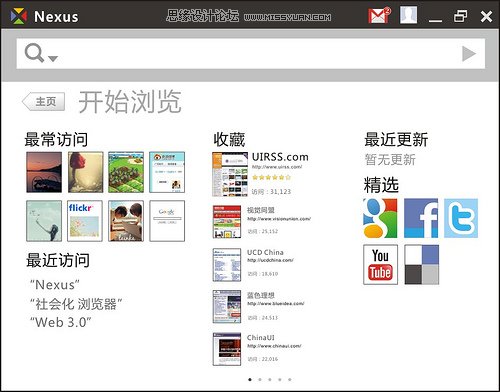Open the Google search page thumbnail

click(167, 221)
